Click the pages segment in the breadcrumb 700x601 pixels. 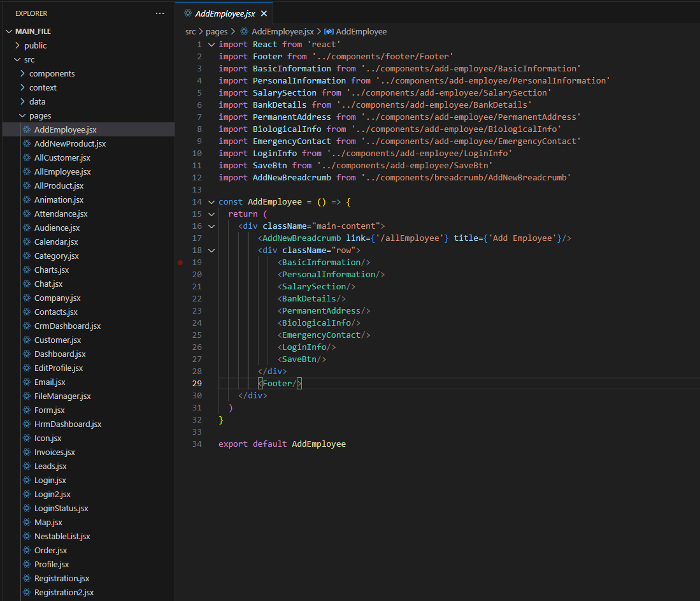coord(217,31)
